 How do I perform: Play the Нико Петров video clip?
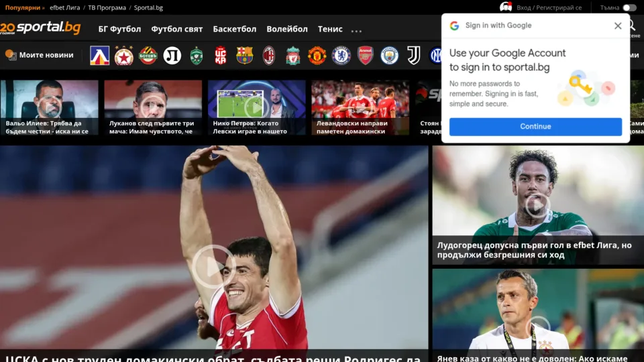tap(256, 107)
